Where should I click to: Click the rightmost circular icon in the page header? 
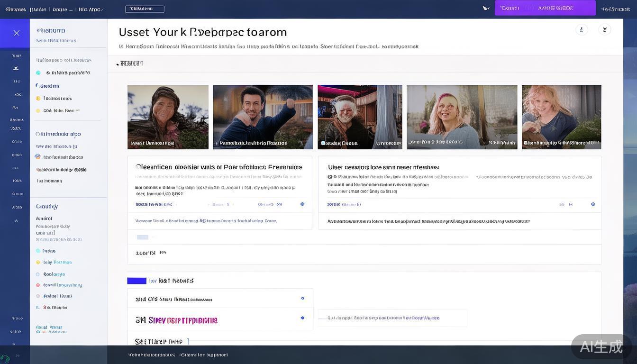pyautogui.click(x=604, y=30)
